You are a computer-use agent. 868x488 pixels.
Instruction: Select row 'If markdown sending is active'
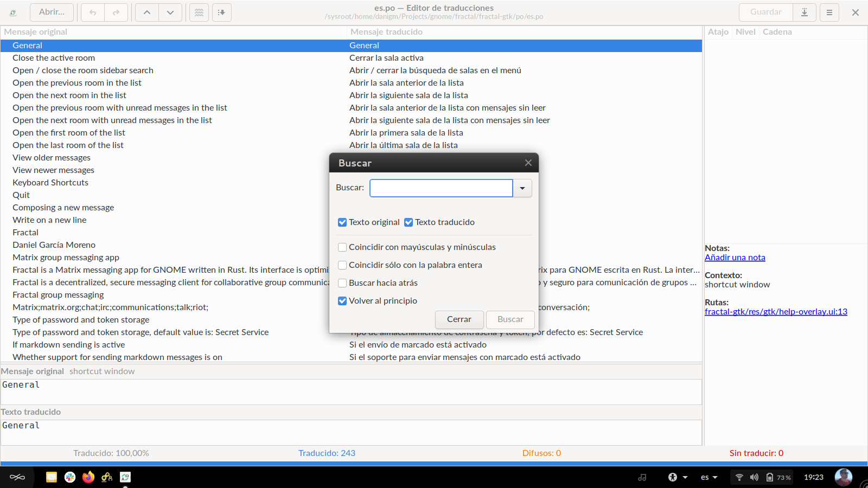pyautogui.click(x=351, y=345)
